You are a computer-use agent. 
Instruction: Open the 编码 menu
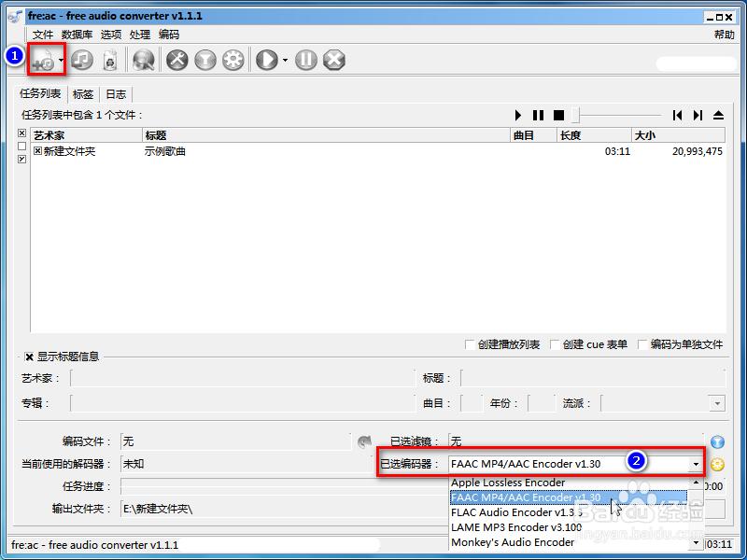167,35
